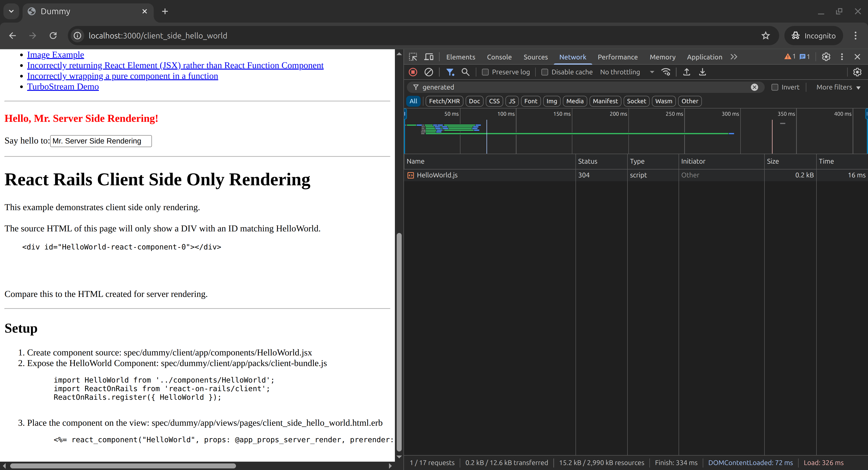Follow the Image Example link
Viewport: 868px width, 470px height.
click(55, 55)
